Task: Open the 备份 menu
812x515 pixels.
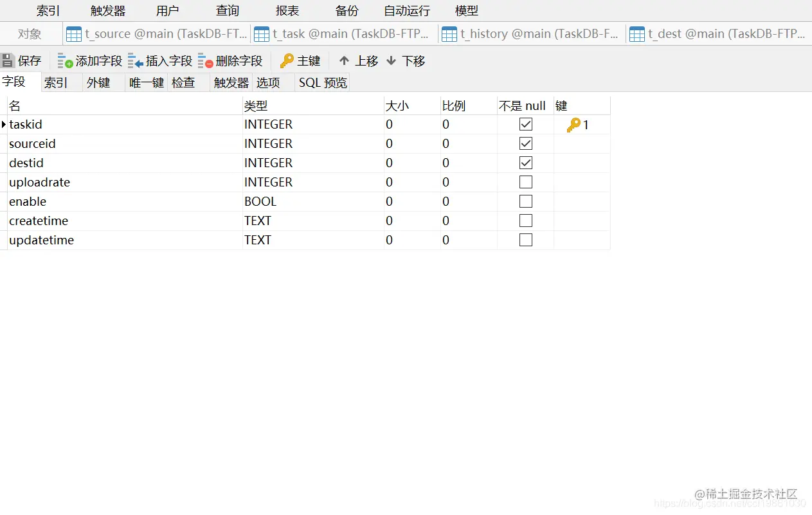Action: (x=346, y=10)
